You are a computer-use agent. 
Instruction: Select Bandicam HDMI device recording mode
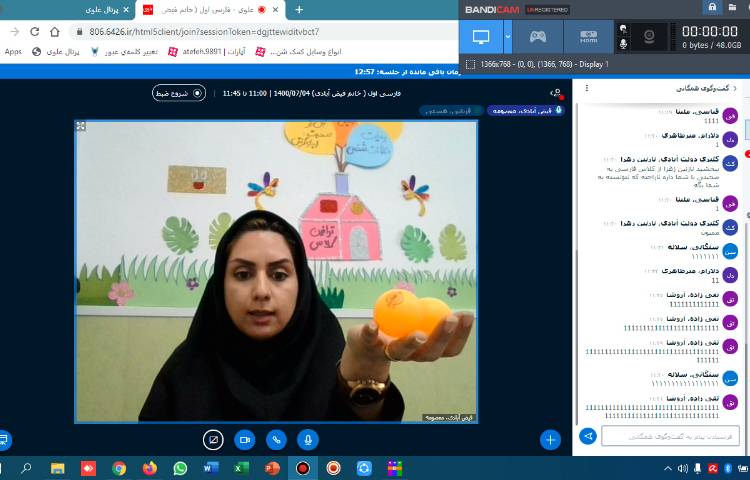click(588, 37)
